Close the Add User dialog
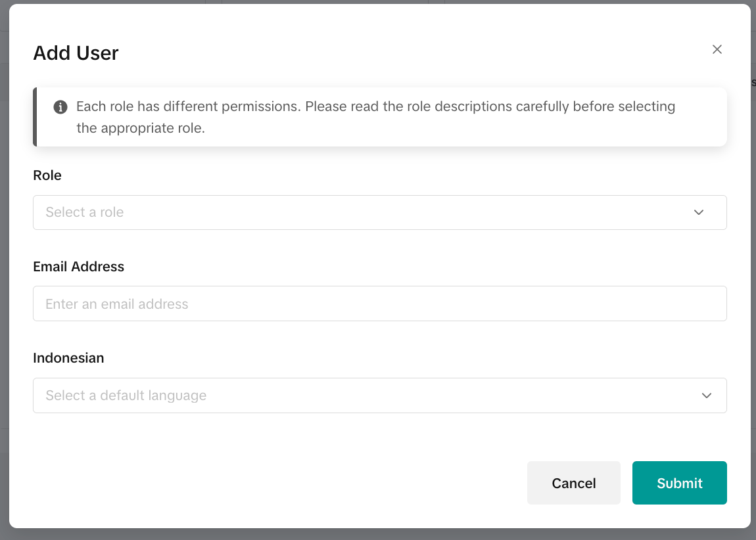 (x=717, y=49)
